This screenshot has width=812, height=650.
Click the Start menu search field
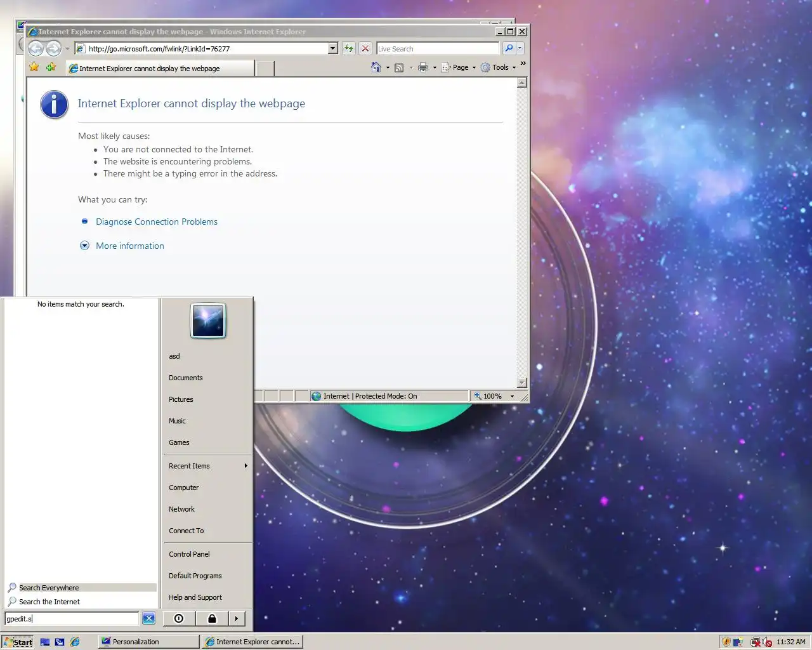point(71,619)
